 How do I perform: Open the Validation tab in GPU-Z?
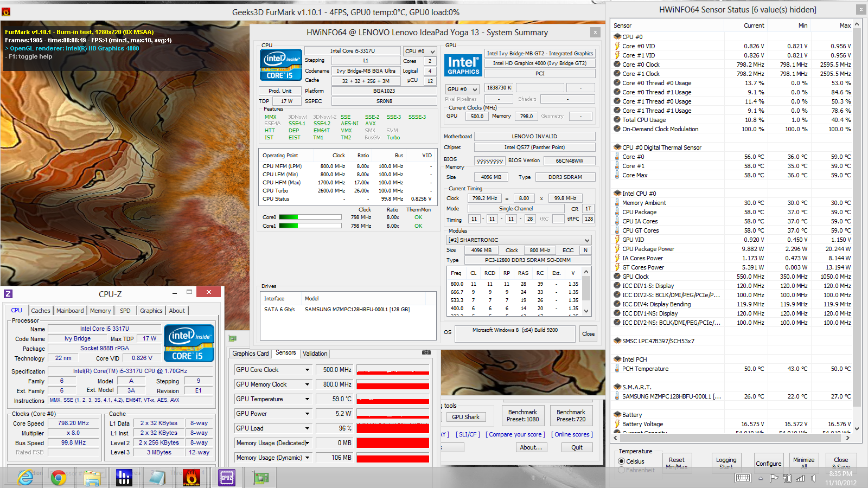(x=315, y=354)
